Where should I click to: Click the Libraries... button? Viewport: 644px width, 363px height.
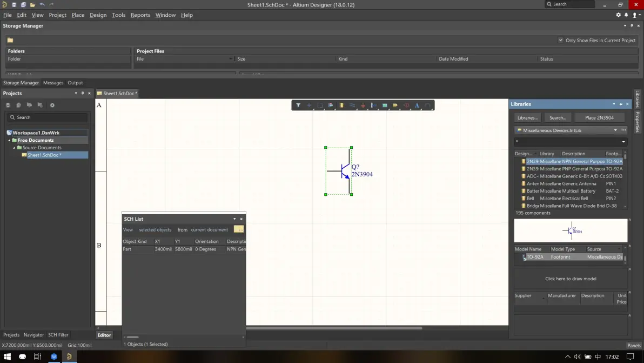[527, 117]
